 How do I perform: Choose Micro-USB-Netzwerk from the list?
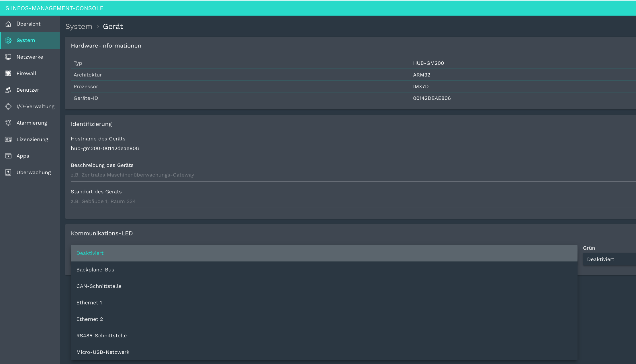coord(103,352)
